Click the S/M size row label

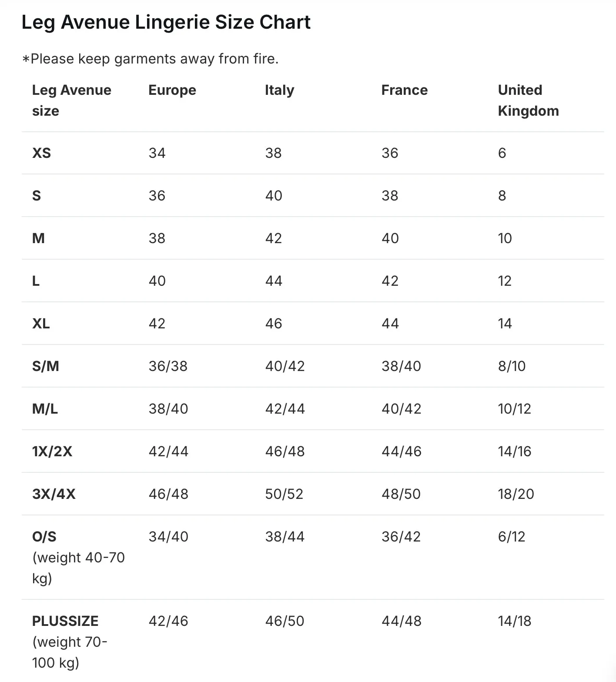pyautogui.click(x=45, y=366)
